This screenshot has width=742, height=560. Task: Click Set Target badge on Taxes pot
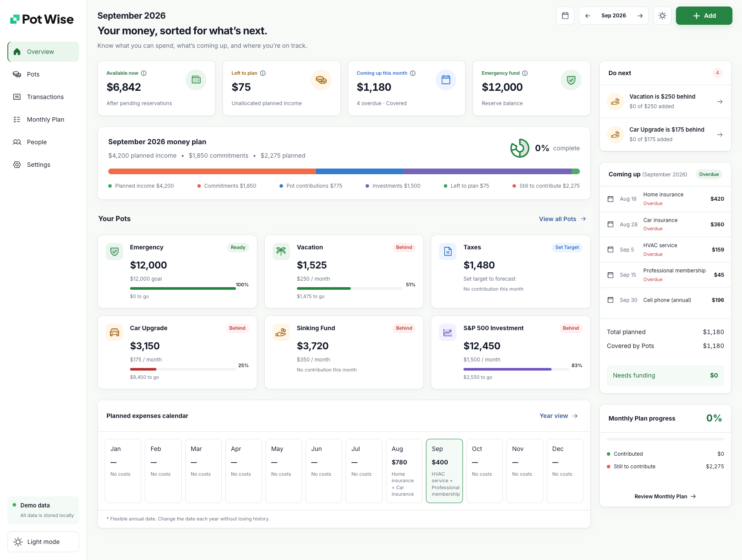click(x=567, y=248)
